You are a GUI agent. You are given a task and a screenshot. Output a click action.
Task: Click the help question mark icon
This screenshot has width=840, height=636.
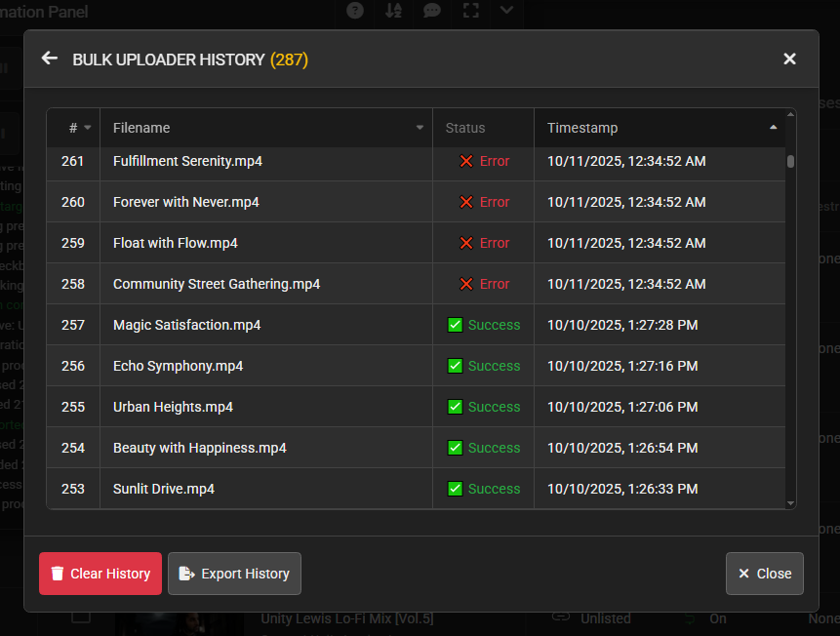point(355,11)
